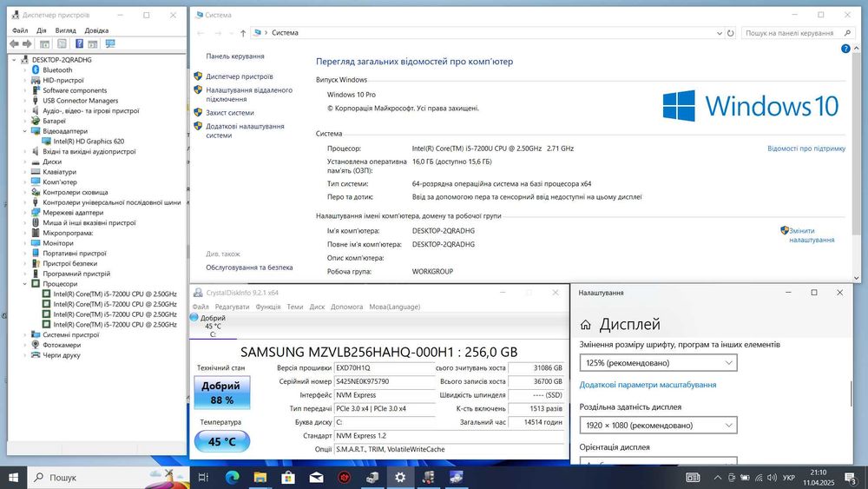Open address bar history dropdown in System
868x489 pixels.
click(x=719, y=33)
